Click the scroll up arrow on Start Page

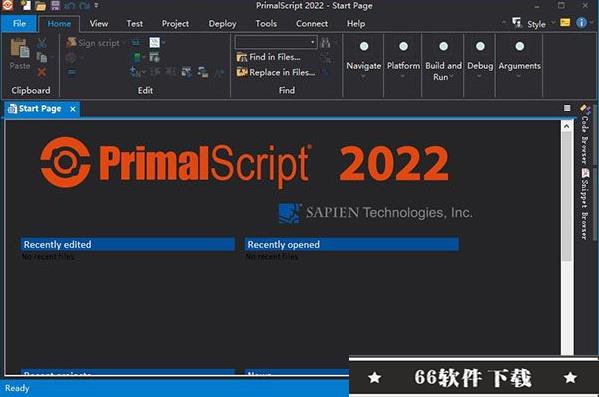point(566,126)
